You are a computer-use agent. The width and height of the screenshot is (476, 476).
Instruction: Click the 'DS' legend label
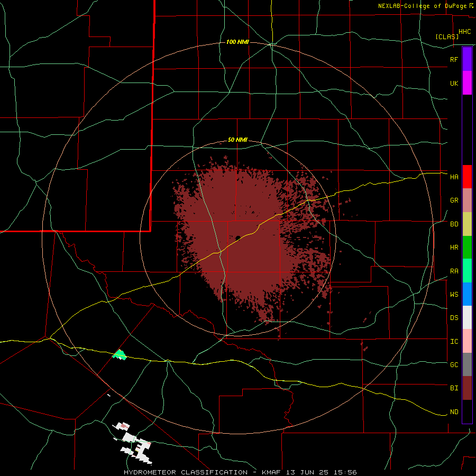pyautogui.click(x=454, y=318)
